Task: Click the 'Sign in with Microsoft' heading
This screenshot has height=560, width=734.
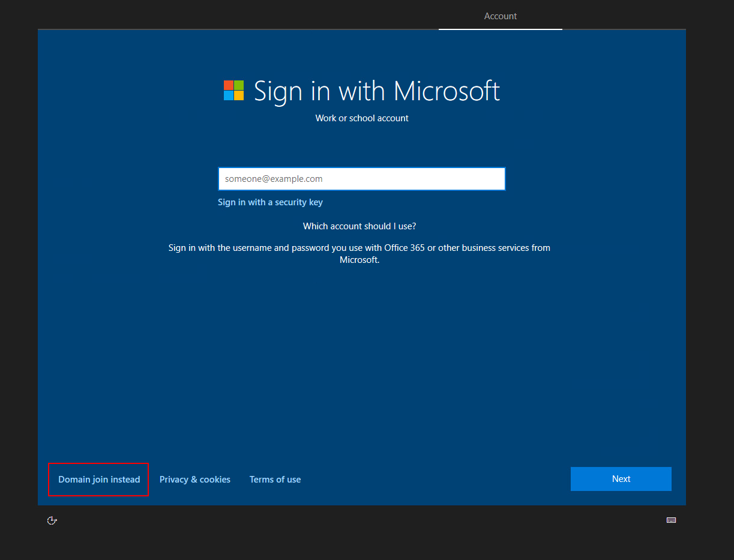Action: pyautogui.click(x=377, y=91)
